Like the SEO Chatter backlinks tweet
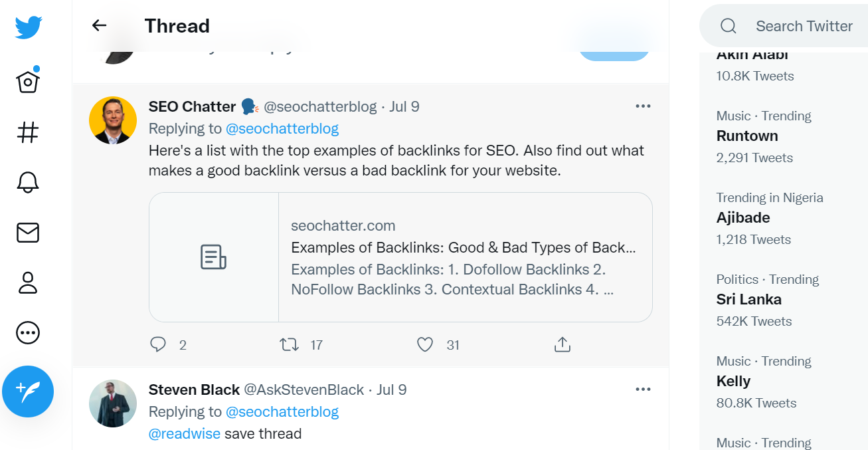 [425, 344]
